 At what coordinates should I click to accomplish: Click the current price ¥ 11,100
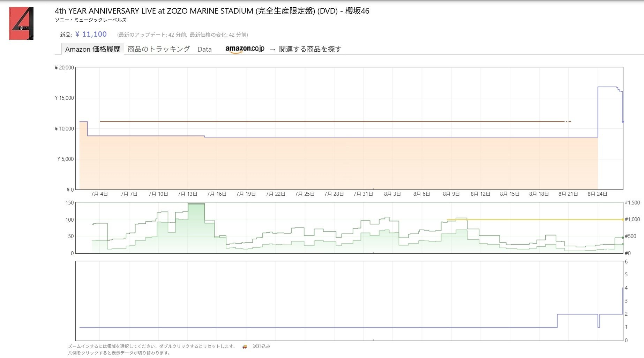(x=91, y=34)
